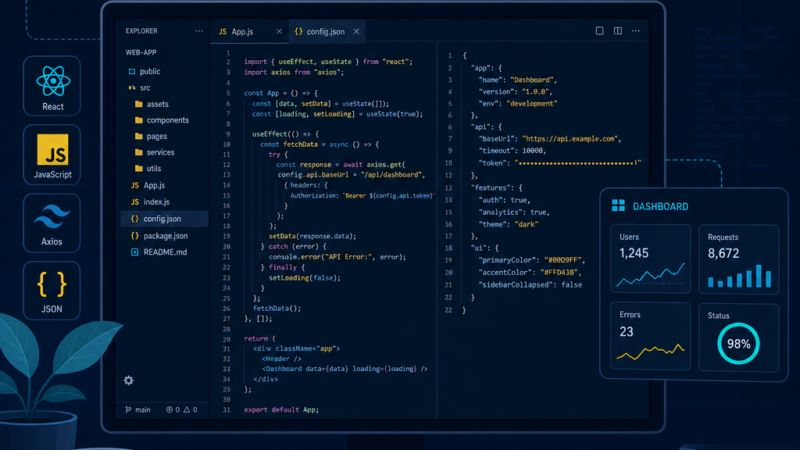Collapse the src folder

point(140,88)
